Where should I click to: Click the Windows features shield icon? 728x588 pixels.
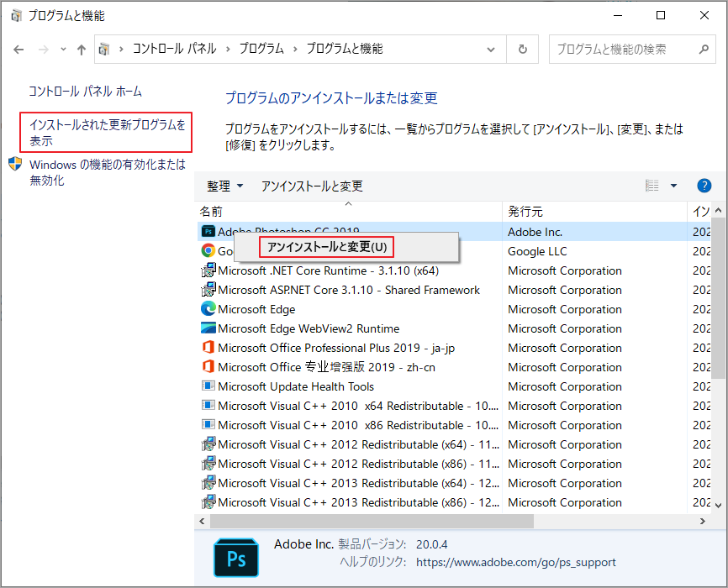[x=15, y=163]
